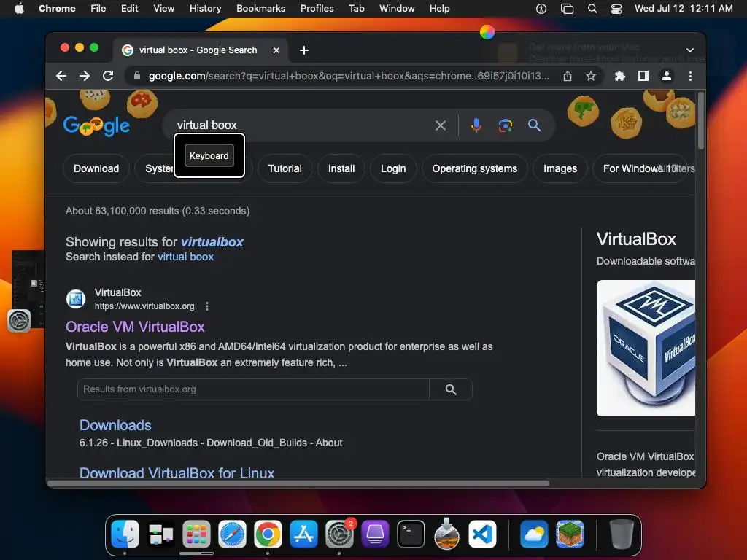Select the Images filter chip
The height and width of the screenshot is (560, 747).
(560, 168)
